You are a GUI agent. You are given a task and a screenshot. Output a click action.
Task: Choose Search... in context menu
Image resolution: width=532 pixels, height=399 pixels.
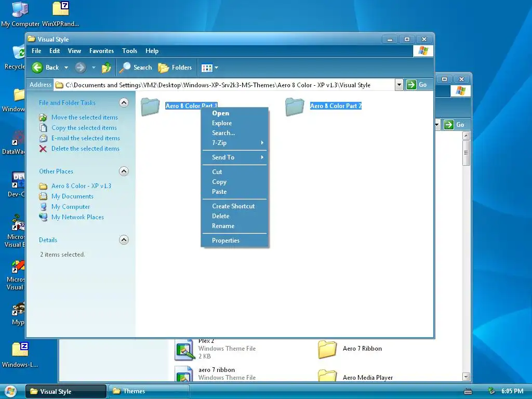(234, 133)
